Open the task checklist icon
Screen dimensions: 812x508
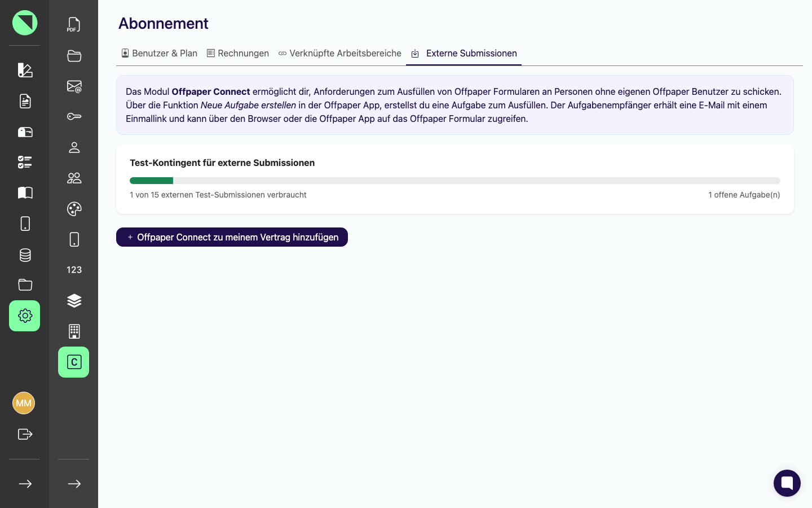click(x=25, y=163)
